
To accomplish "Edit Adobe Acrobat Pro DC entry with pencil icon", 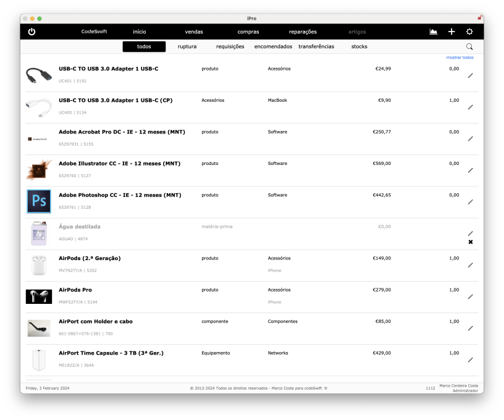I will coord(471,138).
